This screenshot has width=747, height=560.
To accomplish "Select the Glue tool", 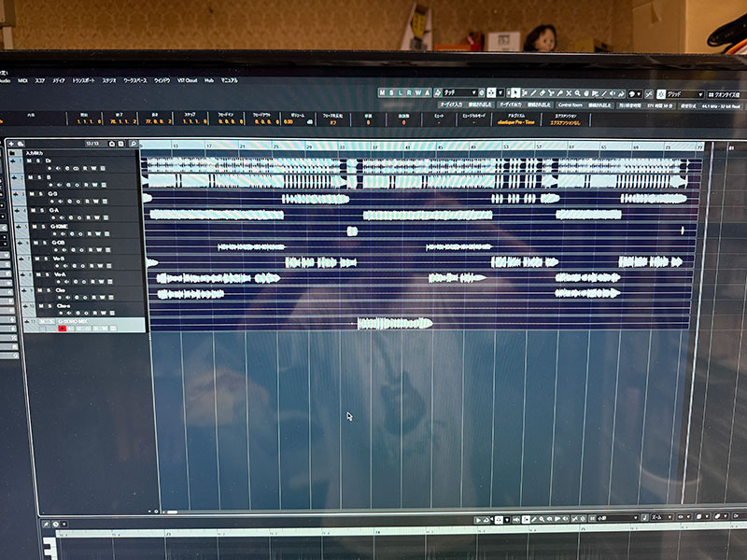I will pos(559,92).
